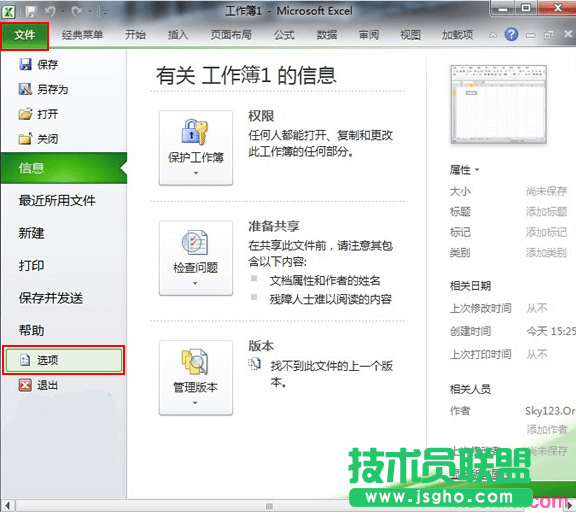This screenshot has width=576, height=513.
Task: Click the author name Sky123.Org
Action: point(550,411)
